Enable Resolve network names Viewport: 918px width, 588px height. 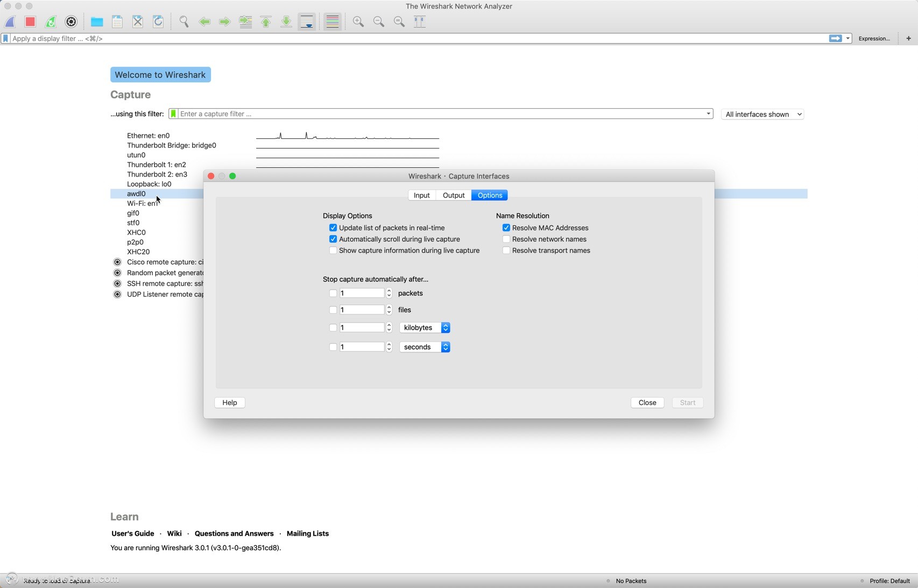(x=506, y=239)
